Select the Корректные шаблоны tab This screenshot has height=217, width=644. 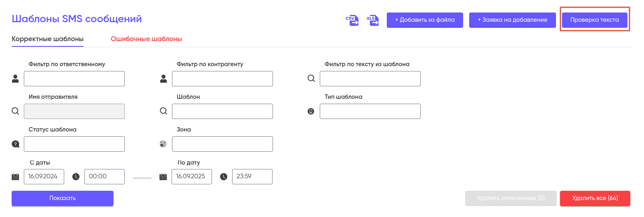click(x=48, y=39)
